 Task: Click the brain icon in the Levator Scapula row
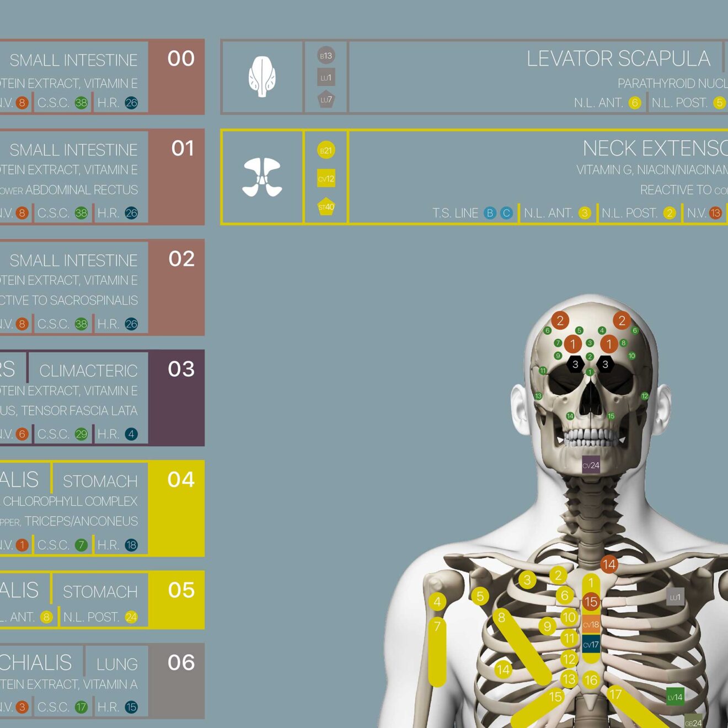click(x=262, y=77)
